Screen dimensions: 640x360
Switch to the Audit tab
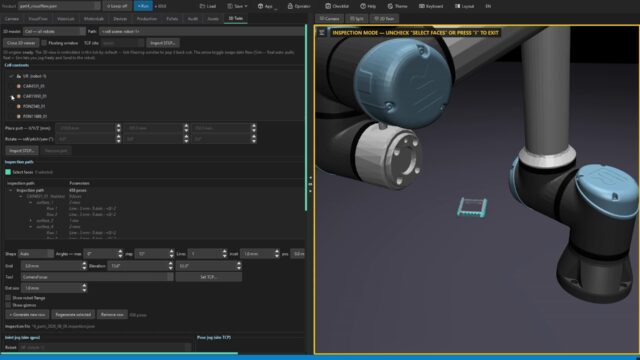point(193,19)
